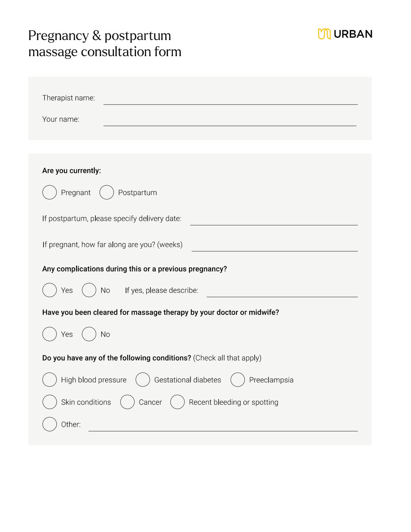Click the Other condition text line
This screenshot has height=532, width=411.
tap(223, 426)
